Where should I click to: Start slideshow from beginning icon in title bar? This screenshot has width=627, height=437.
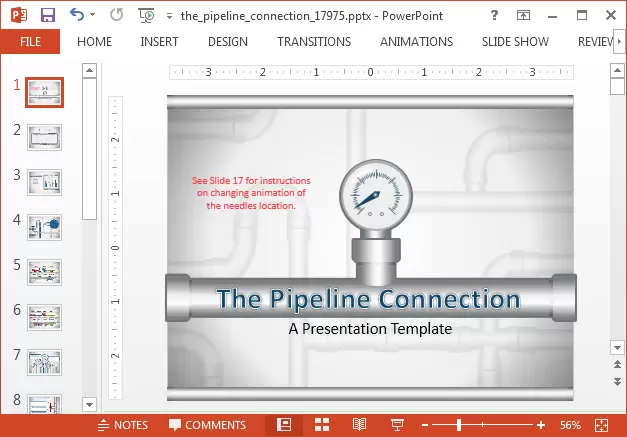point(146,15)
